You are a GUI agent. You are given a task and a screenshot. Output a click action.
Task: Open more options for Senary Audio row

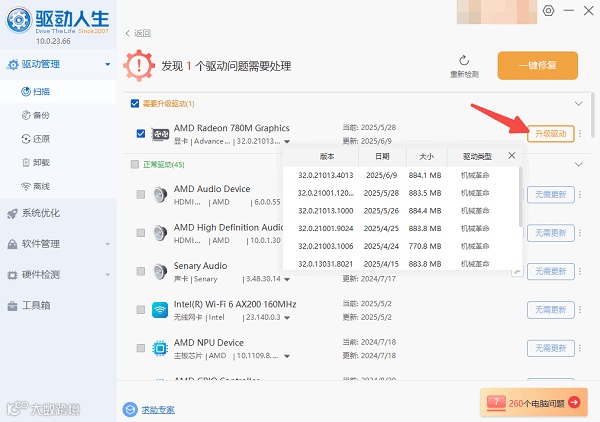pyautogui.click(x=580, y=271)
